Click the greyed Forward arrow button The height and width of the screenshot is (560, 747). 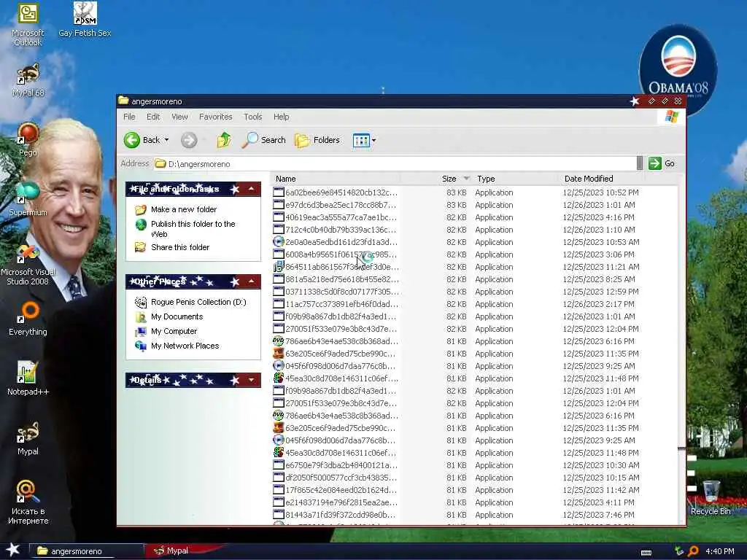pyautogui.click(x=189, y=140)
